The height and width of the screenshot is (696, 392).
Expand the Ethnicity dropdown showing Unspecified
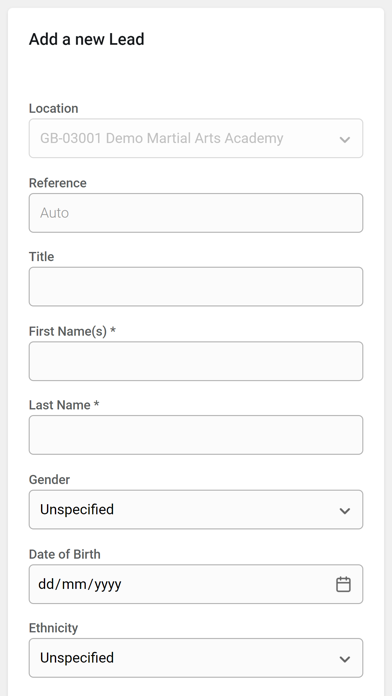[196, 658]
